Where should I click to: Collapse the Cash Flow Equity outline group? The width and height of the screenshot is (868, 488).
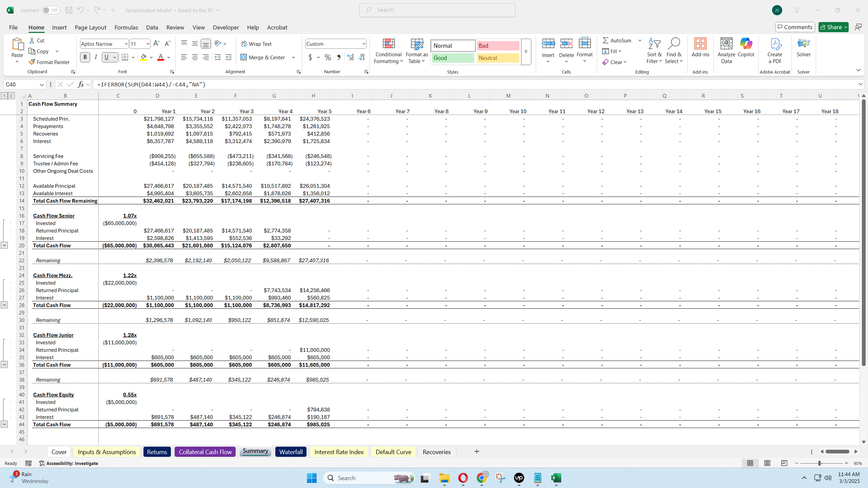point(4,424)
